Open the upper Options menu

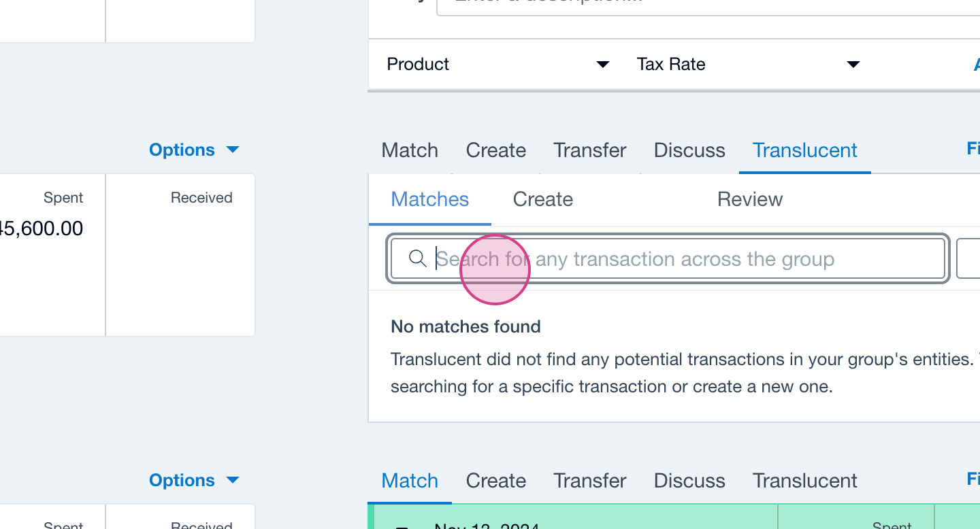[194, 150]
